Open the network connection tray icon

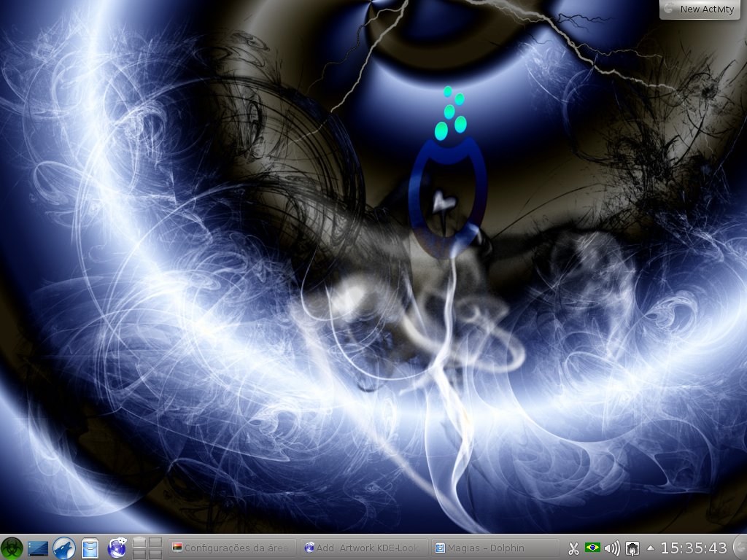click(x=632, y=548)
